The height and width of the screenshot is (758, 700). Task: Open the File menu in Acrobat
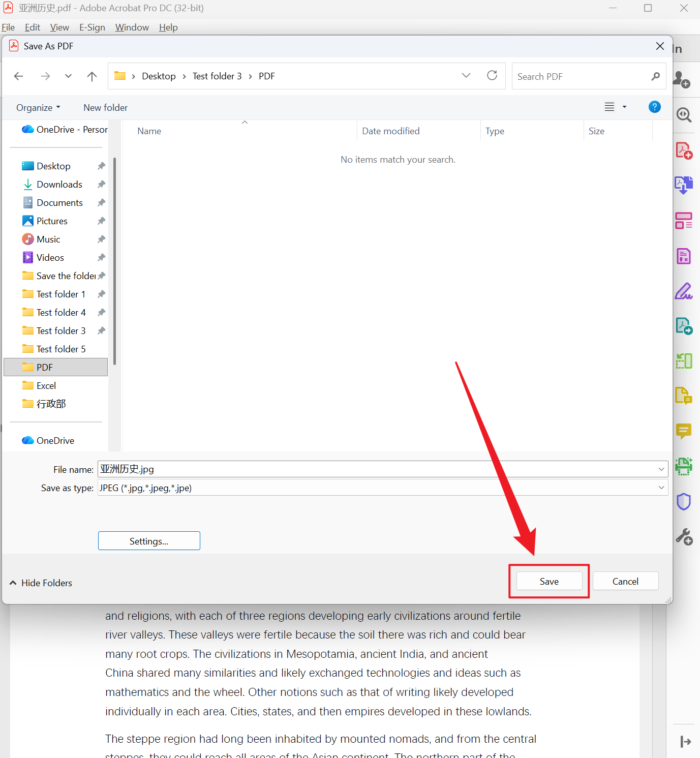click(x=8, y=27)
